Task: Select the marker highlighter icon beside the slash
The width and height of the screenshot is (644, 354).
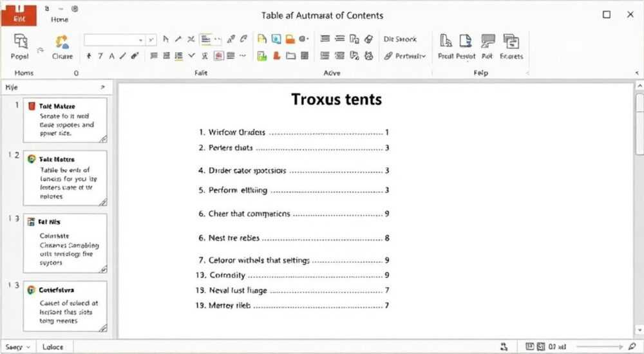Action: pos(135,56)
